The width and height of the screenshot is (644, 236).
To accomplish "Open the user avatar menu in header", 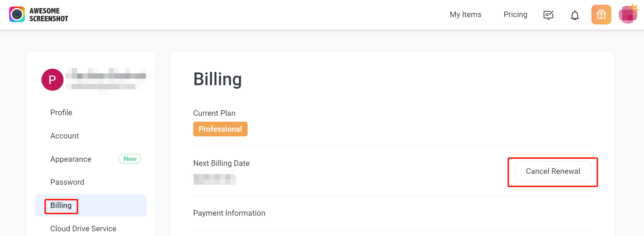I will coord(628,14).
